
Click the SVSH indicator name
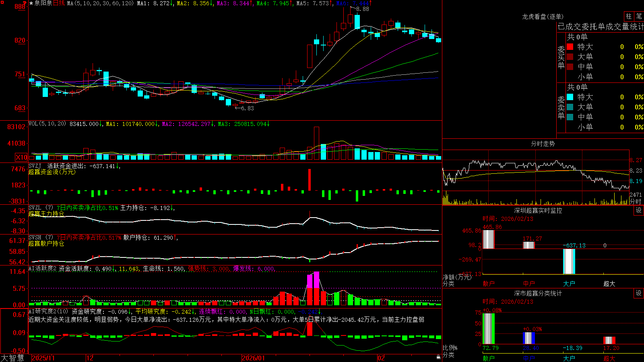35,237
